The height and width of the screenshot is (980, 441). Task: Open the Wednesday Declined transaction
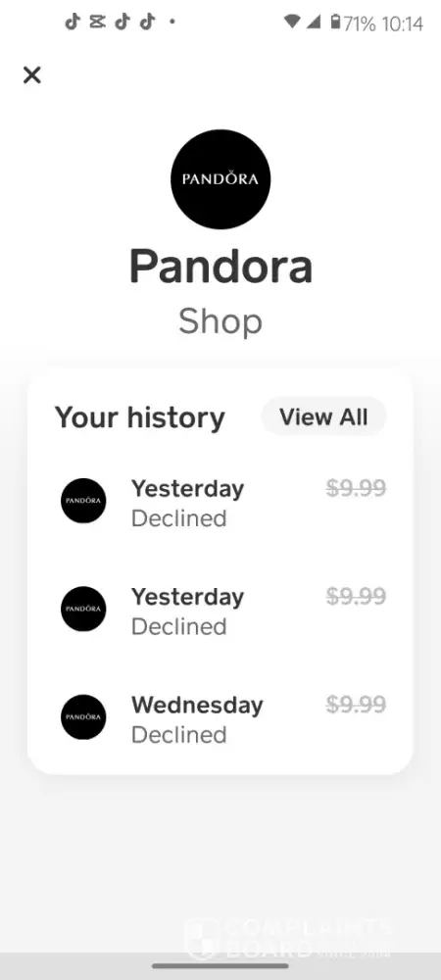click(220, 718)
